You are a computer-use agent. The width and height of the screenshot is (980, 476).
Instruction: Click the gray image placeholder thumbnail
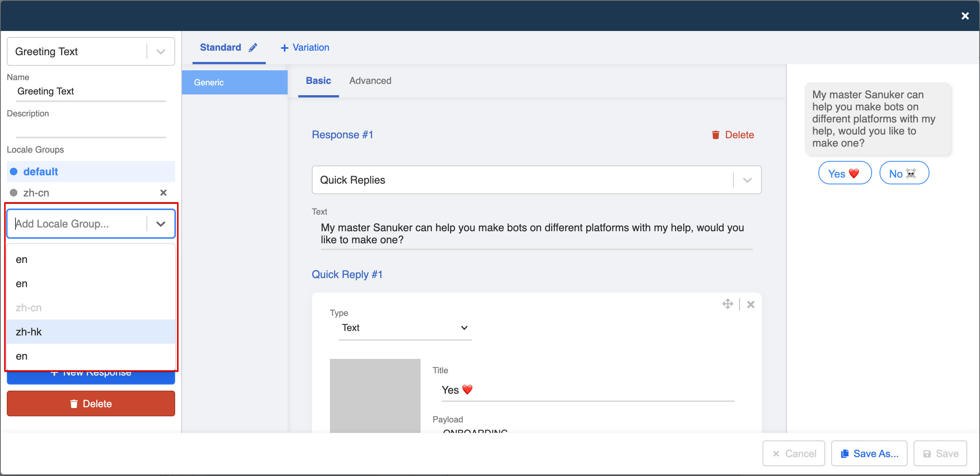click(x=375, y=396)
